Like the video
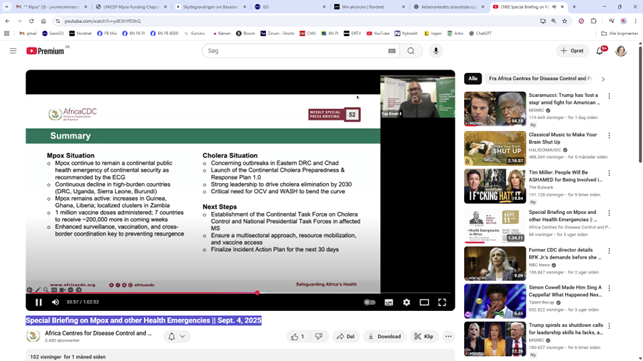The width and height of the screenshot is (643, 361). (298, 336)
